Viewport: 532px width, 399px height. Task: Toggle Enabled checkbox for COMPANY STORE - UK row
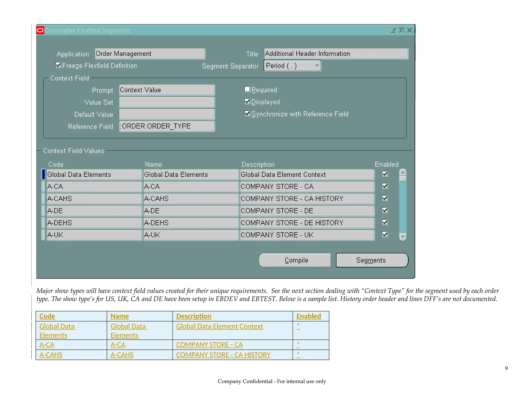click(x=385, y=234)
